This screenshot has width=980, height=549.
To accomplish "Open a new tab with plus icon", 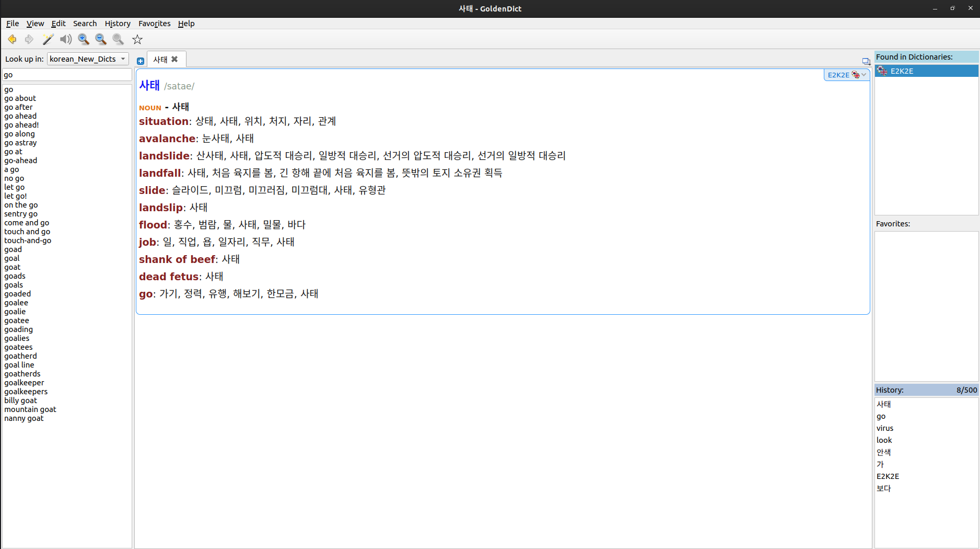I will 141,61.
